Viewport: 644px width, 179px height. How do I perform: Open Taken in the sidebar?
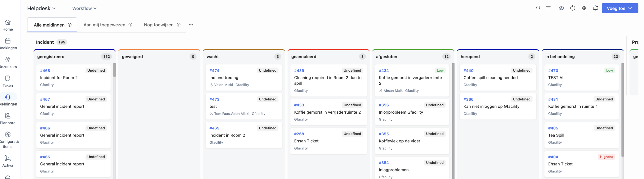pyautogui.click(x=8, y=81)
